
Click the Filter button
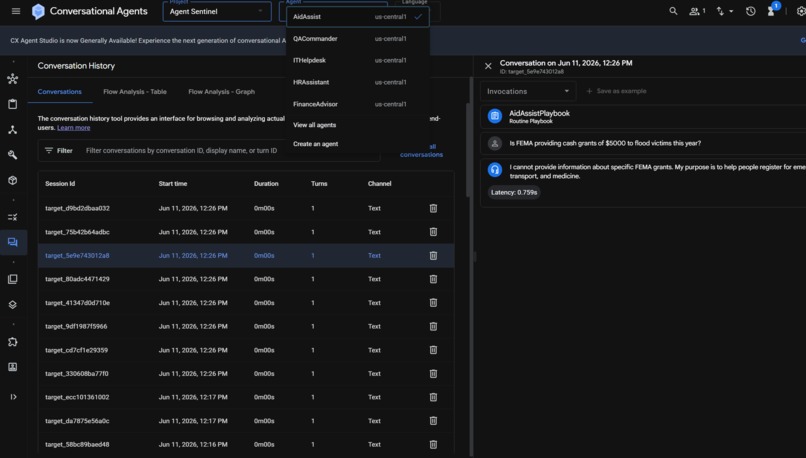tap(59, 151)
